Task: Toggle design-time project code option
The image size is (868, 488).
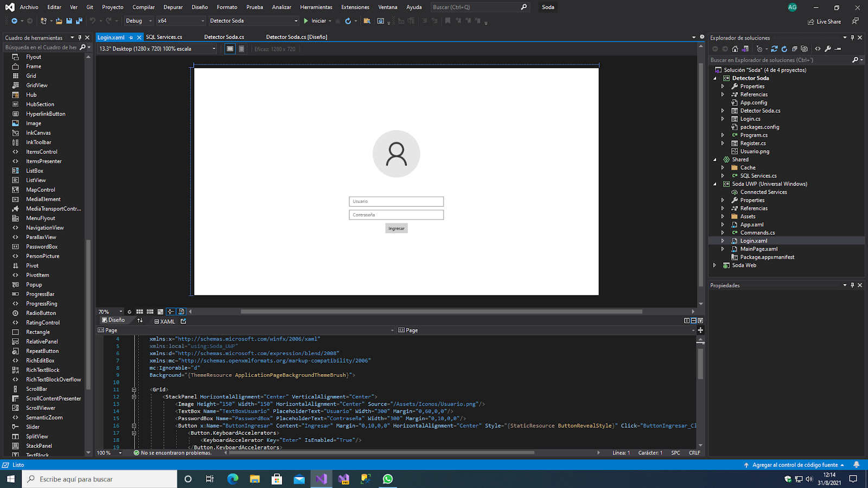Action: pyautogui.click(x=181, y=312)
